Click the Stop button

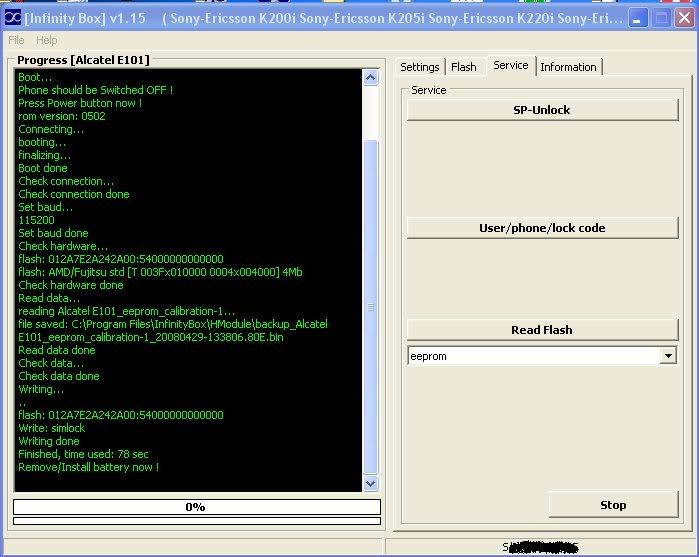tap(613, 505)
